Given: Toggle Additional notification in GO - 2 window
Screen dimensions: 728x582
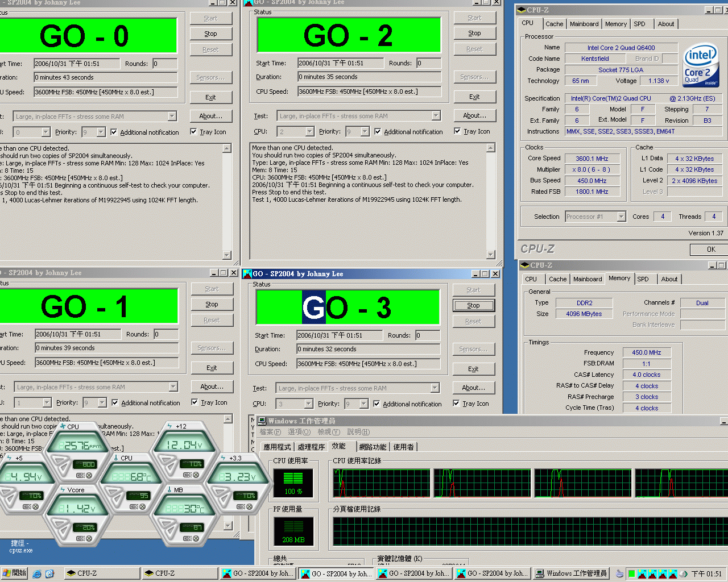Looking at the screenshot, I should coord(378,131).
